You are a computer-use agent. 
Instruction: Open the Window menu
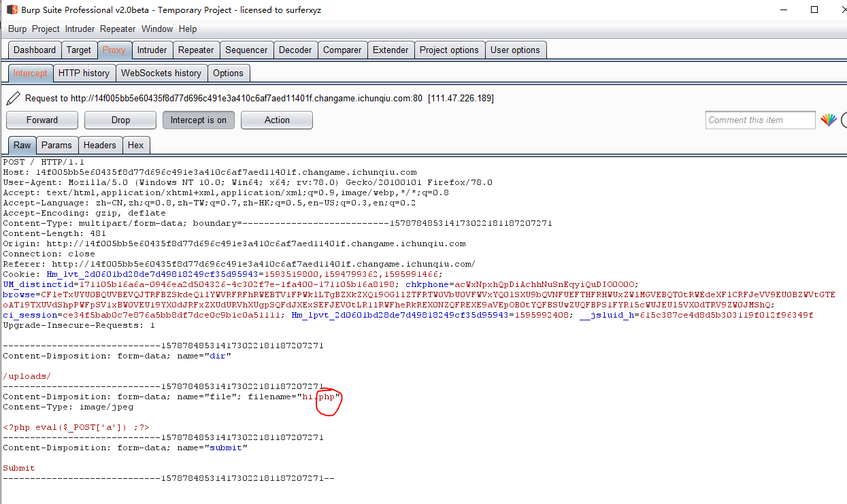[157, 29]
